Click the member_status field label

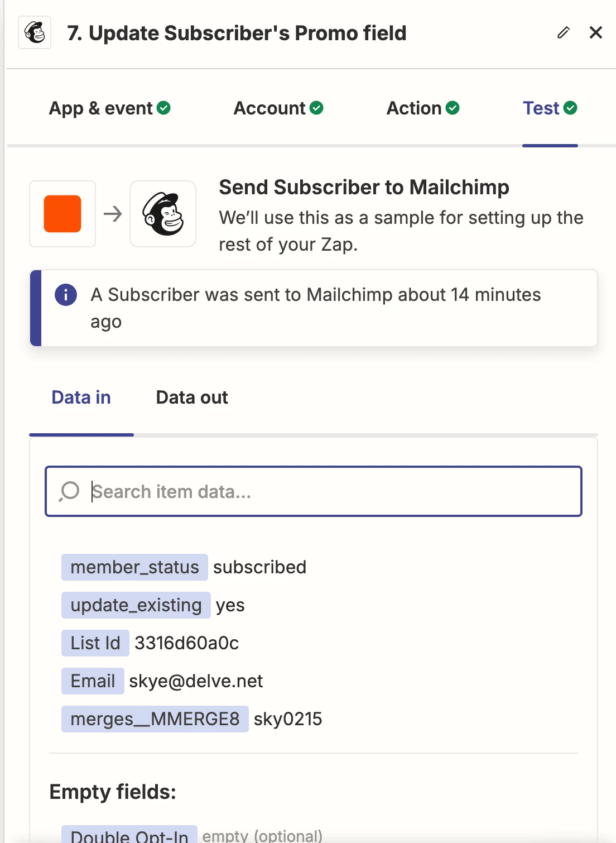[x=134, y=567]
